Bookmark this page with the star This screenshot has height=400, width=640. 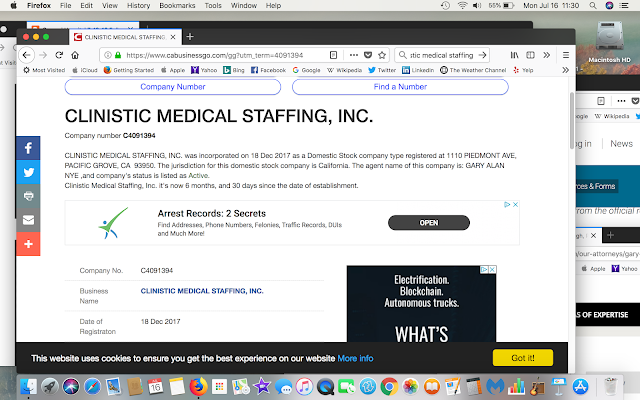(382, 55)
